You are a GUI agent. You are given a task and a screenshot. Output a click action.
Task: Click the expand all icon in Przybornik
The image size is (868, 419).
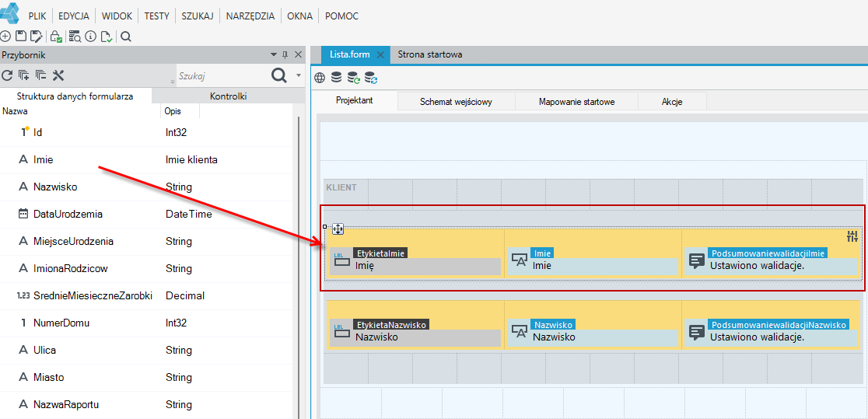(24, 75)
